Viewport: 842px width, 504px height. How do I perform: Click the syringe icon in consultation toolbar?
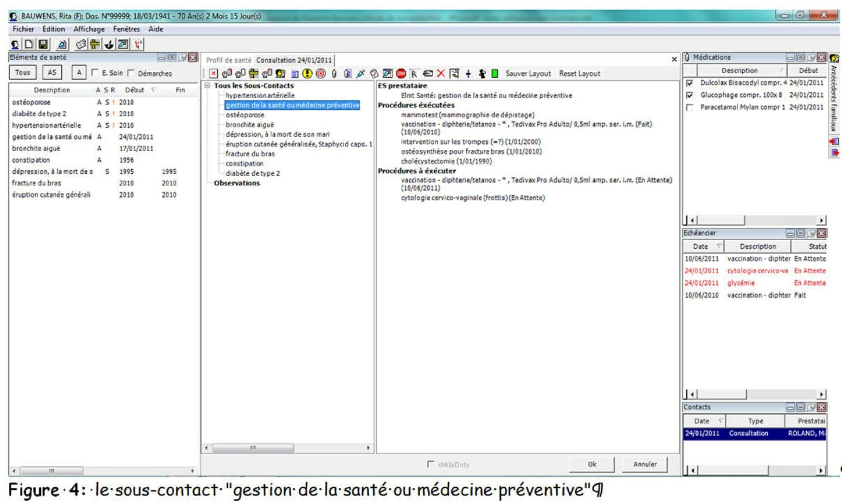[360, 73]
